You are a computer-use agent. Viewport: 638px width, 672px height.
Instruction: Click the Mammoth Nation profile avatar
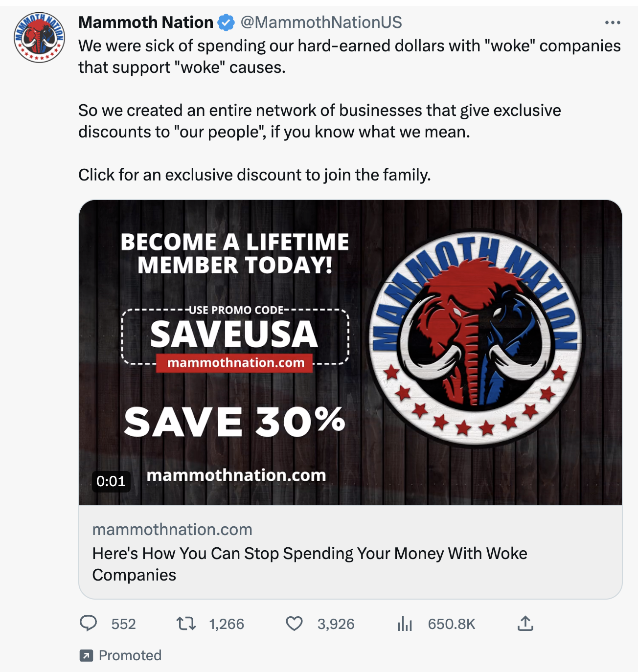point(39,37)
